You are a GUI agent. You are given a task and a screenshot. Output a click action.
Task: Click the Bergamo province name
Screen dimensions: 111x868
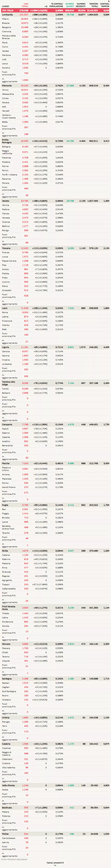click(x=6, y=27)
